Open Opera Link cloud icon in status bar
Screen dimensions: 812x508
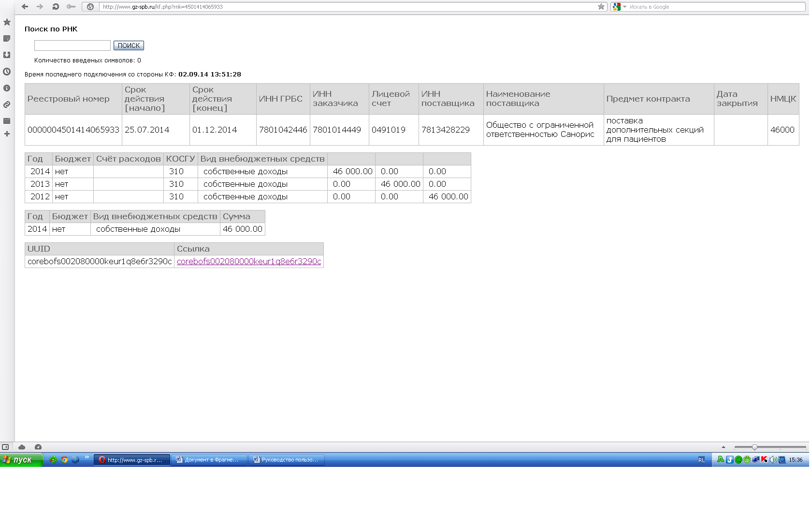22,447
